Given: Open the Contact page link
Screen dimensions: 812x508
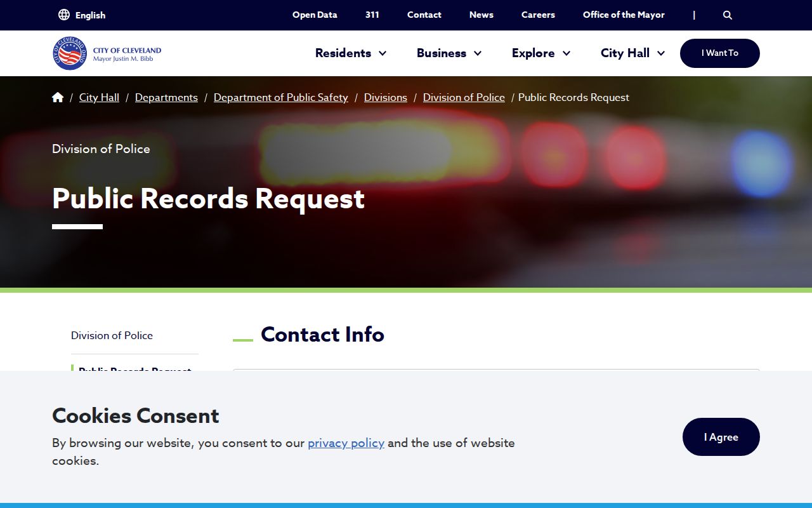Looking at the screenshot, I should tap(424, 15).
